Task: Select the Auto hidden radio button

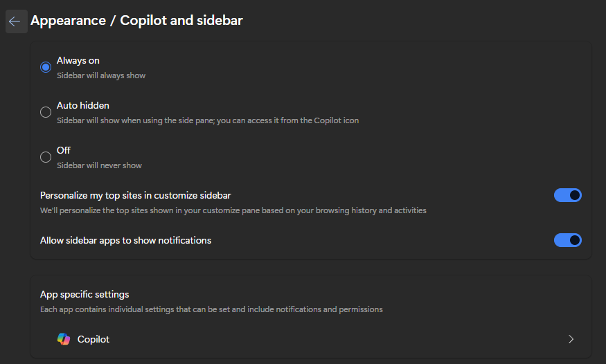Action: [x=46, y=112]
